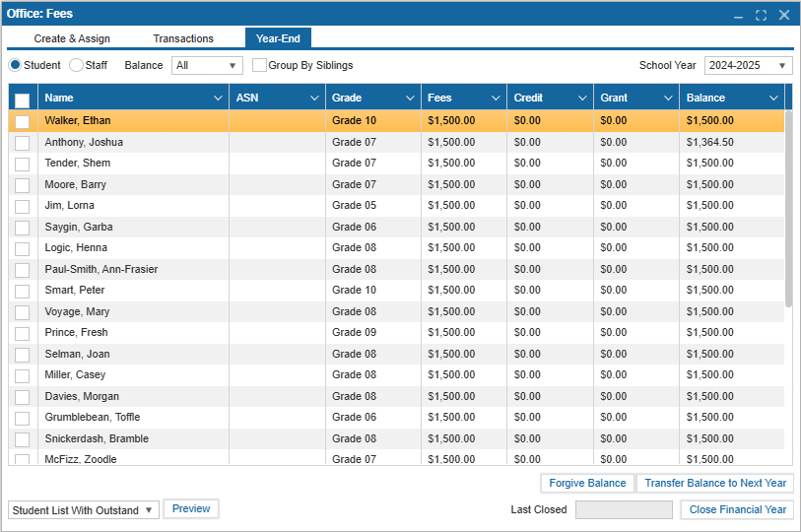The image size is (801, 532).
Task: Open the Name column filter chevron
Action: [x=218, y=99]
